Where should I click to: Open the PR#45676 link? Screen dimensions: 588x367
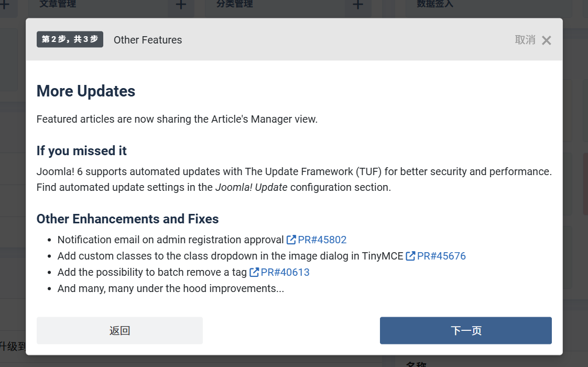point(441,256)
